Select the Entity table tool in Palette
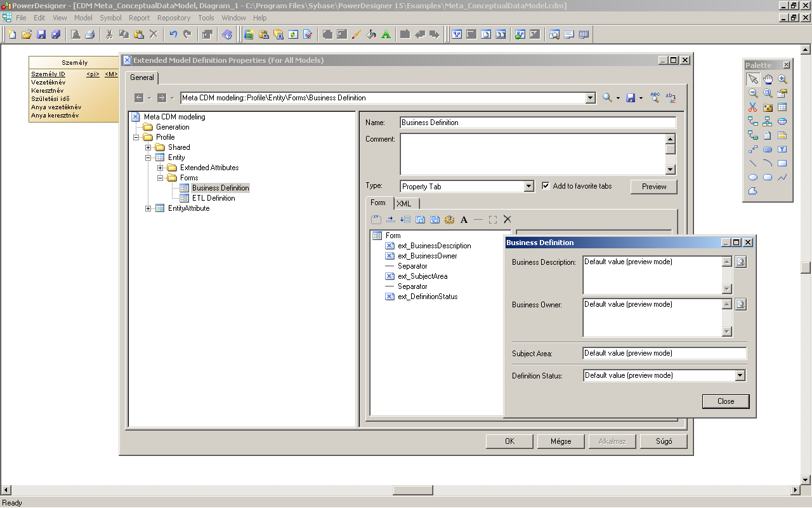Image resolution: width=812 pixels, height=508 pixels. (782, 107)
